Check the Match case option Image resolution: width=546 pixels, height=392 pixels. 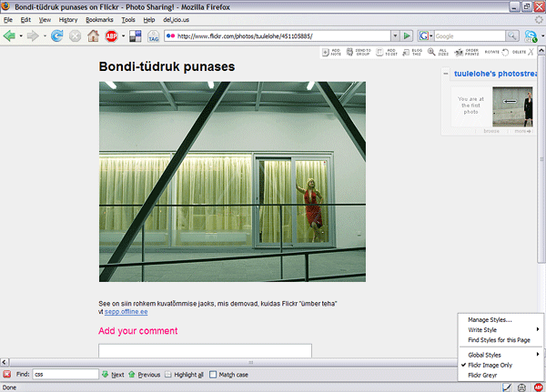(213, 374)
